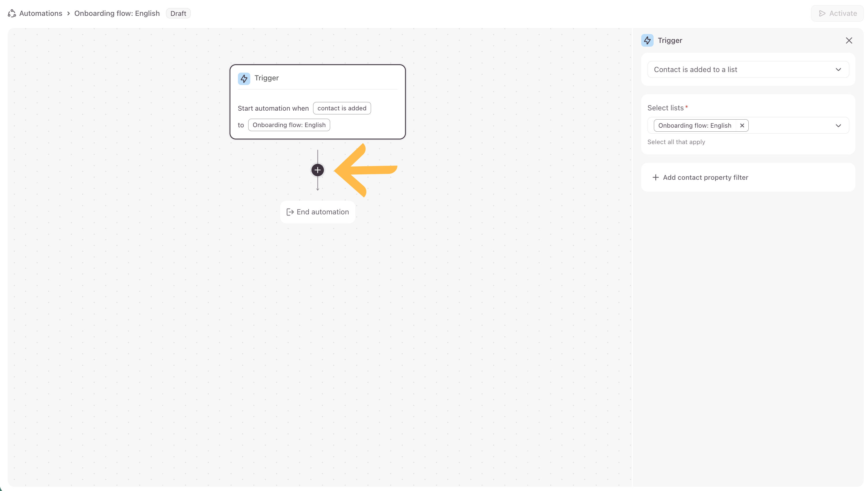868x491 pixels.
Task: Click the Draft status badge
Action: coord(178,14)
